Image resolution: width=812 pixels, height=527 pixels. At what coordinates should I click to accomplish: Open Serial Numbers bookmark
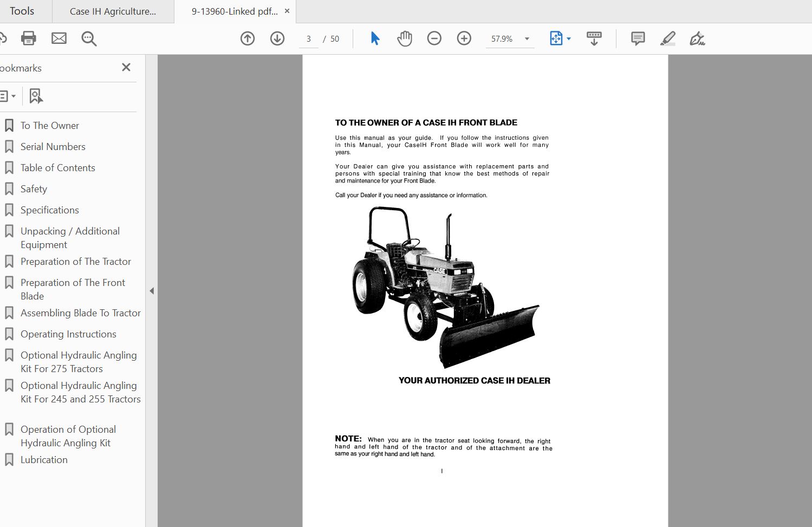click(x=53, y=147)
